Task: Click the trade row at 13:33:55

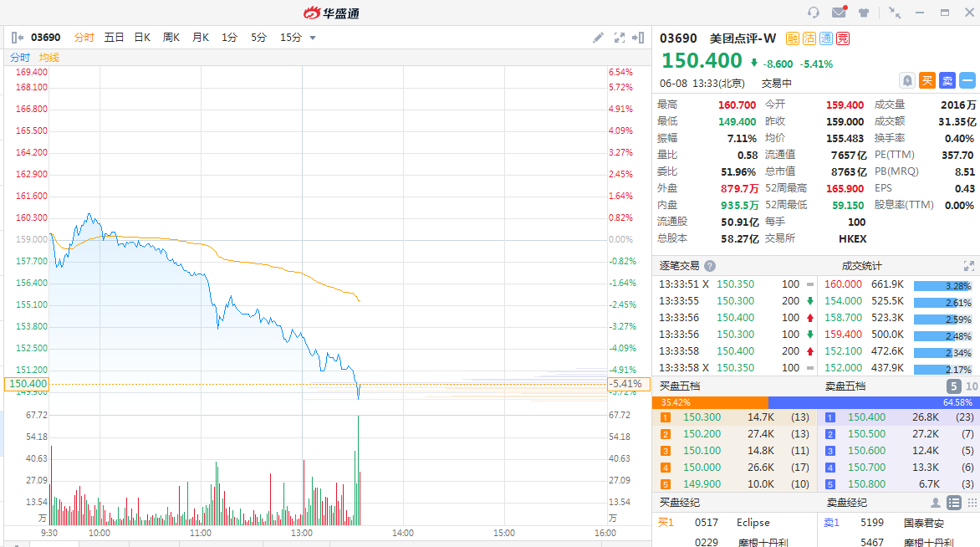Action: pyautogui.click(x=736, y=301)
